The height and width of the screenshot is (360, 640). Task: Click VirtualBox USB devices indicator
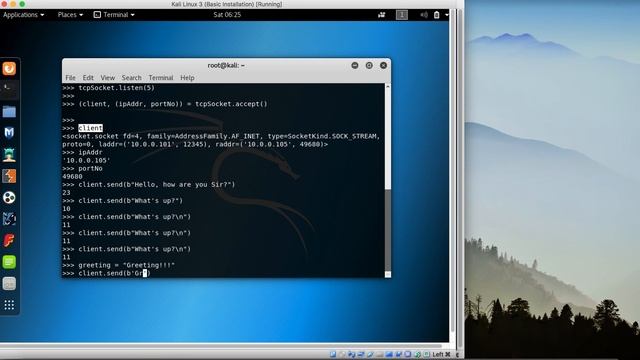tap(370, 354)
